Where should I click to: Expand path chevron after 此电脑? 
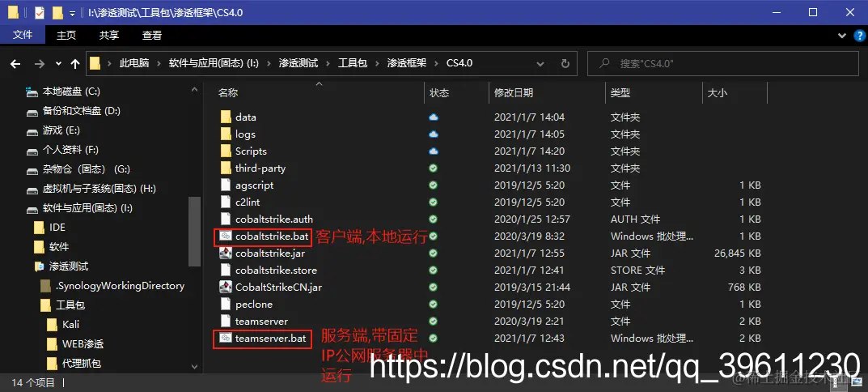[x=159, y=64]
